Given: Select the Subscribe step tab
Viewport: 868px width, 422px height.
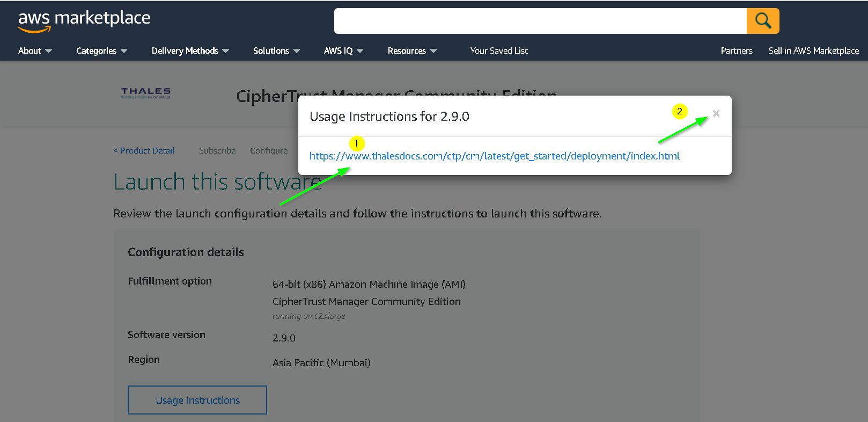Looking at the screenshot, I should 217,151.
